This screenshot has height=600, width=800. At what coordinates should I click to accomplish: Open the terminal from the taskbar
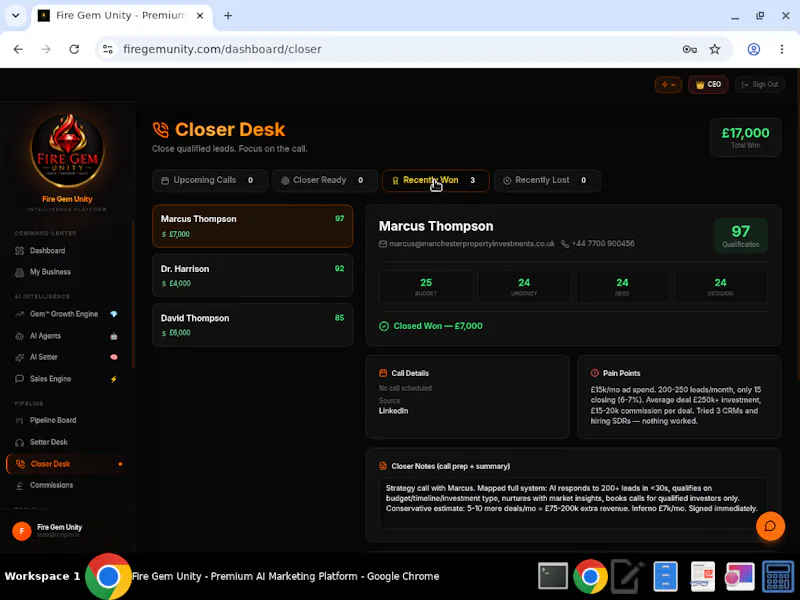coord(553,577)
